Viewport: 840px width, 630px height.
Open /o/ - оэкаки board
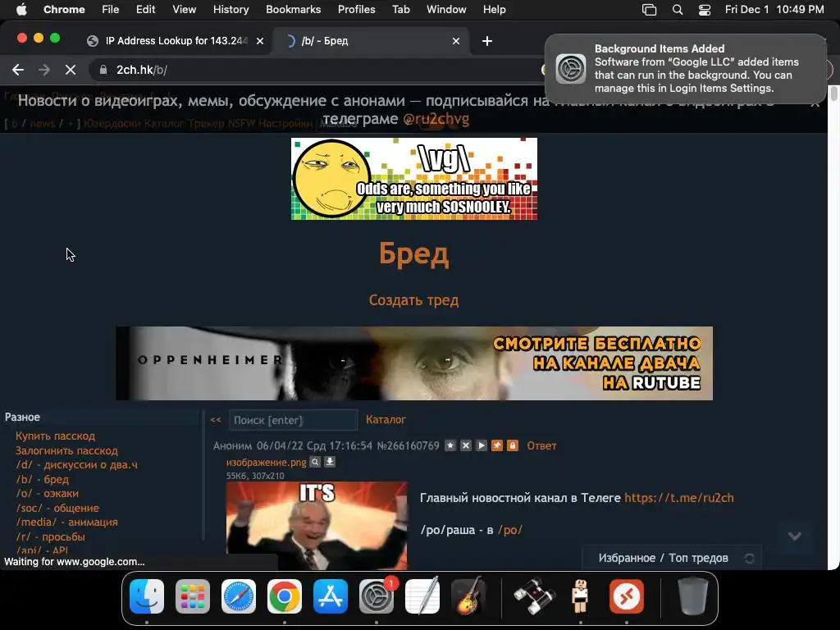47,493
